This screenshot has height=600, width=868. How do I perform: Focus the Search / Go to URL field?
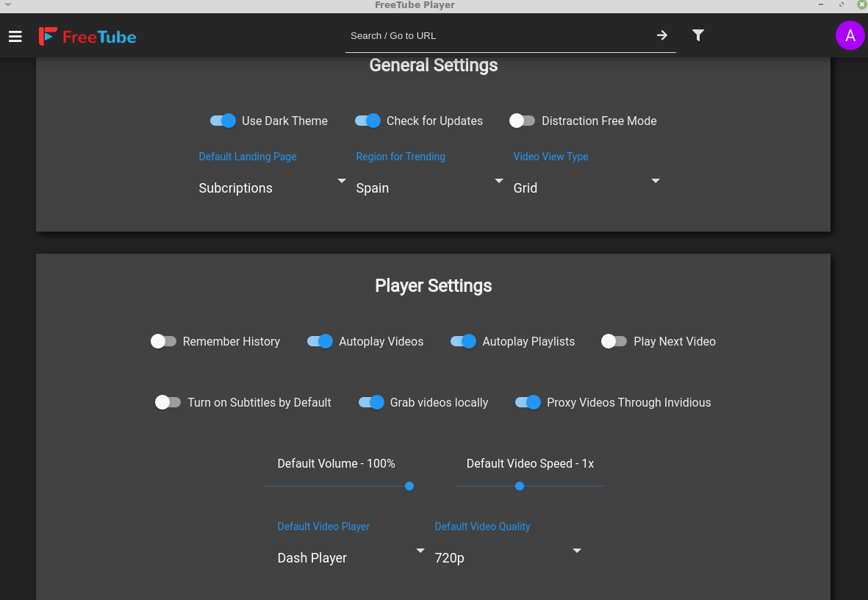tap(498, 35)
